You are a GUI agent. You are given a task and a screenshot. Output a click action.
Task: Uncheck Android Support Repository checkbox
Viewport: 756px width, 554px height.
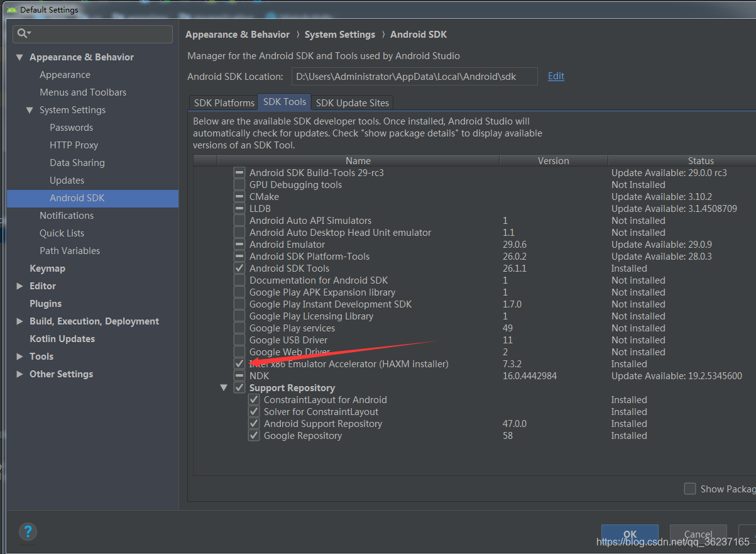254,423
